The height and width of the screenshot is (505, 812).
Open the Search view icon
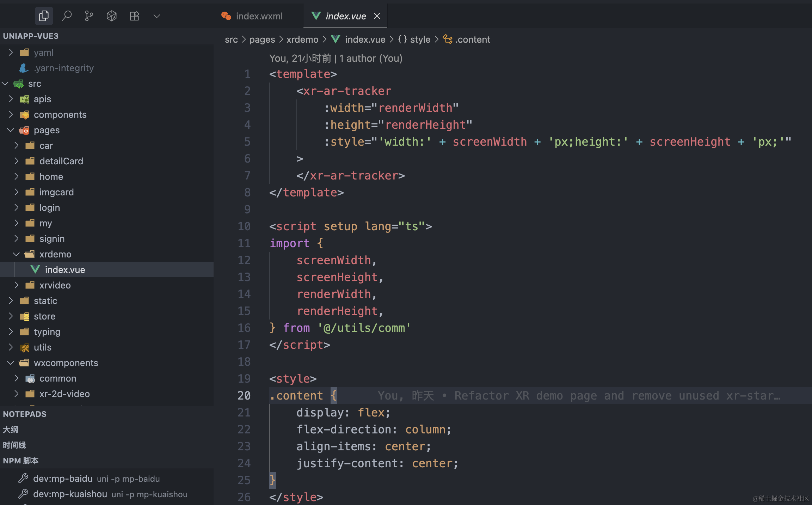(x=67, y=16)
